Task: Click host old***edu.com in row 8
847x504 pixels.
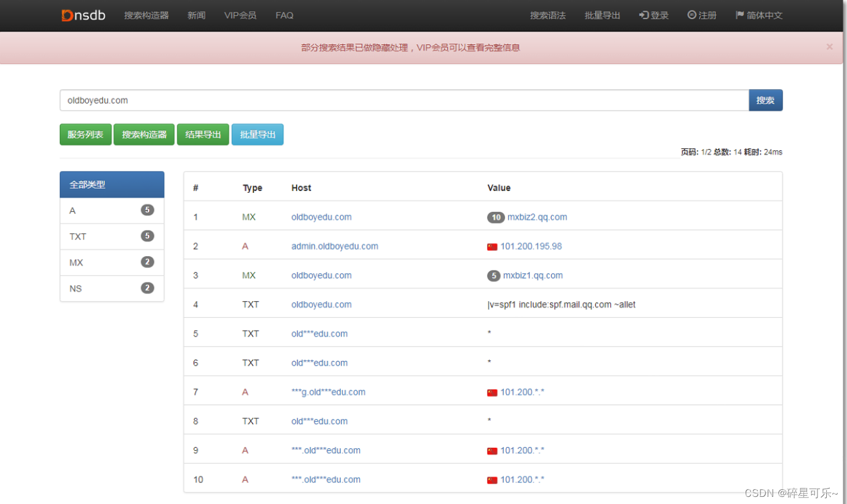Action: [319, 422]
